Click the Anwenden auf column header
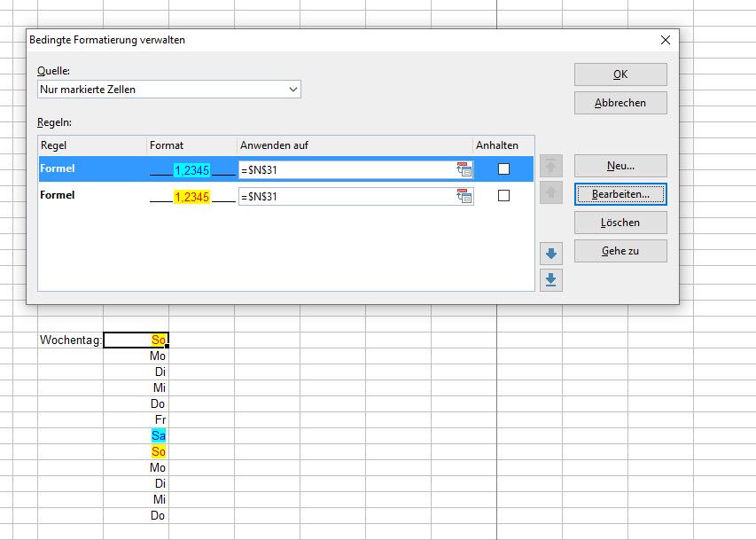 355,145
